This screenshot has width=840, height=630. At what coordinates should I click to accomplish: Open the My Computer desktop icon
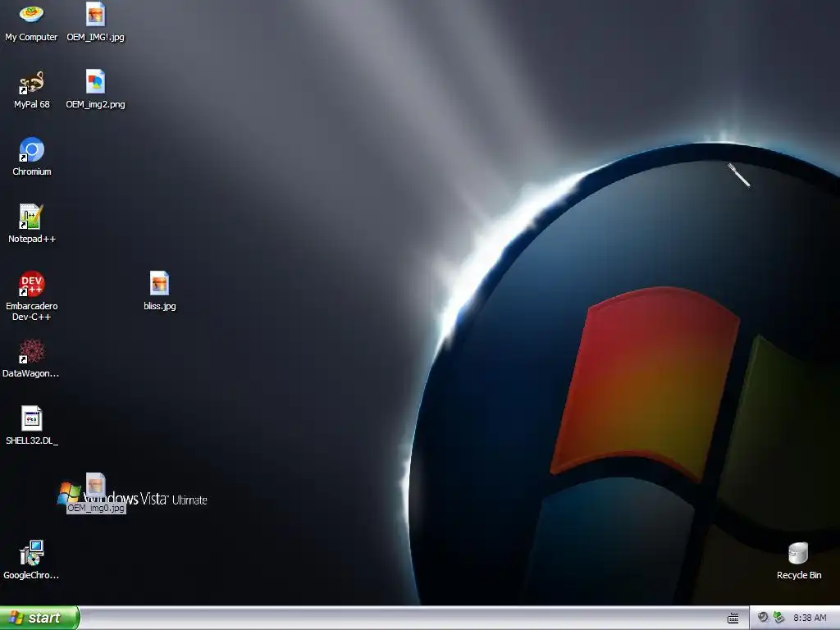click(x=32, y=14)
